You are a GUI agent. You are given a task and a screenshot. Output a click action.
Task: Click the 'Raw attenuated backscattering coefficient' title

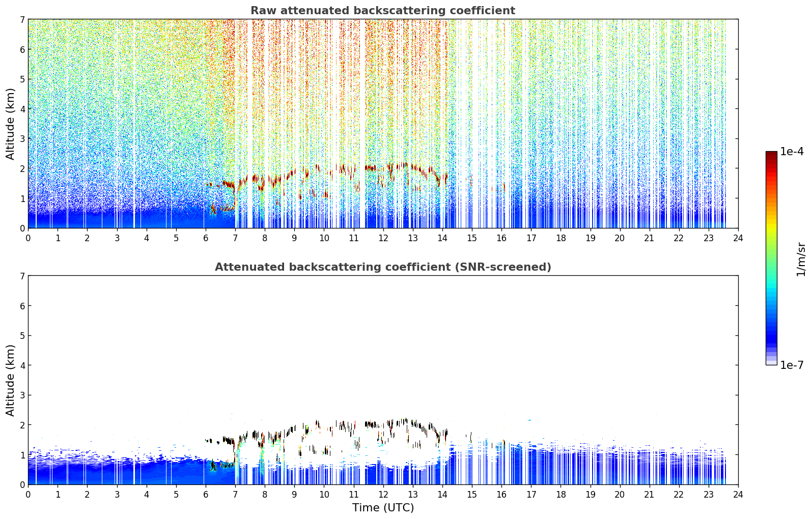(383, 11)
